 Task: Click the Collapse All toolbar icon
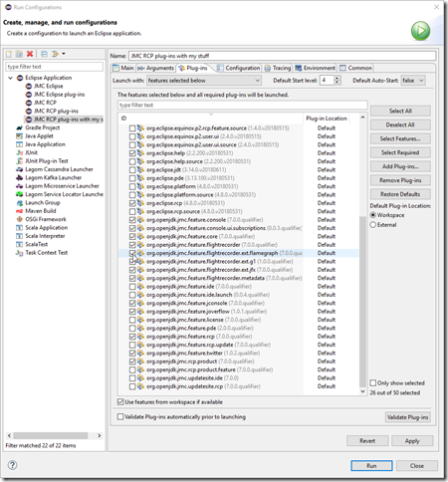(x=44, y=54)
